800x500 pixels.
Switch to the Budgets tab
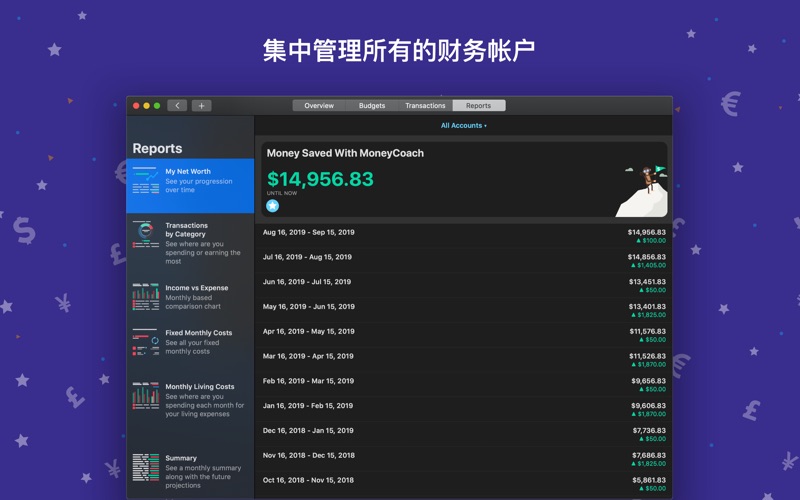372,106
